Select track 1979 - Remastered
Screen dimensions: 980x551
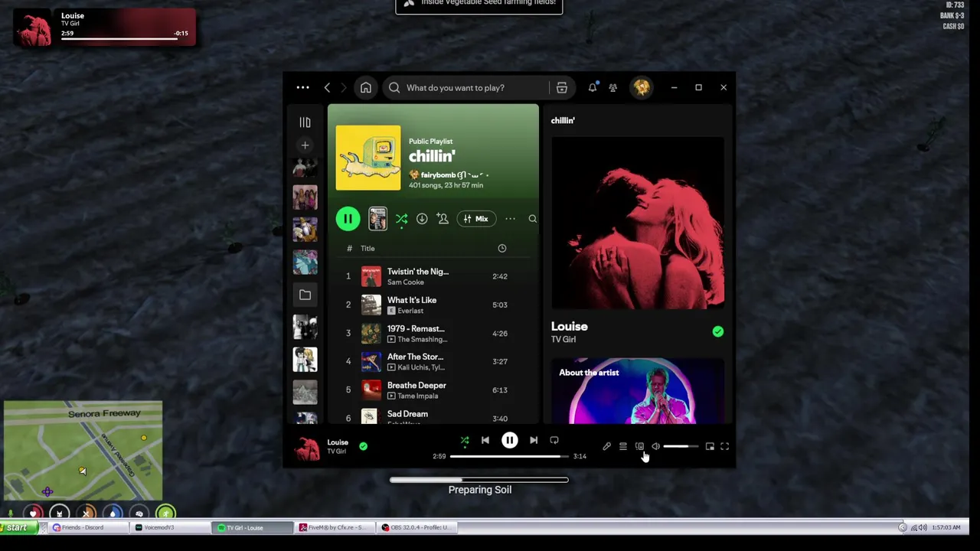[433, 334]
